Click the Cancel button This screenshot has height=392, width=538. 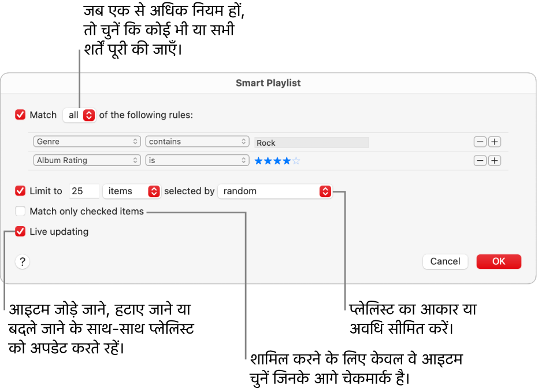tap(445, 261)
